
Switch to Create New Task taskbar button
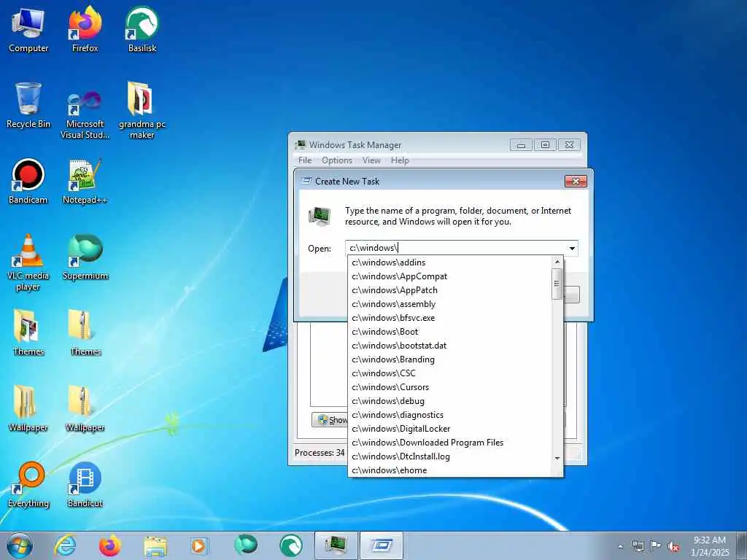coord(381,545)
